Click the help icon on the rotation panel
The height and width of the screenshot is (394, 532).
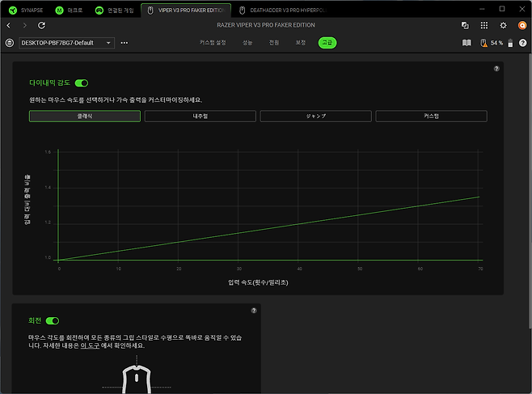pos(254,310)
